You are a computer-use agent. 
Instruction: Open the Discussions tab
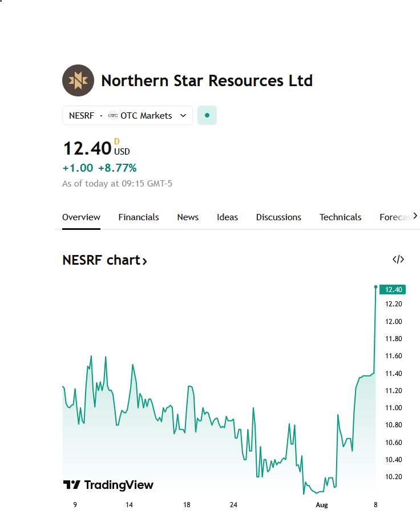click(x=278, y=217)
